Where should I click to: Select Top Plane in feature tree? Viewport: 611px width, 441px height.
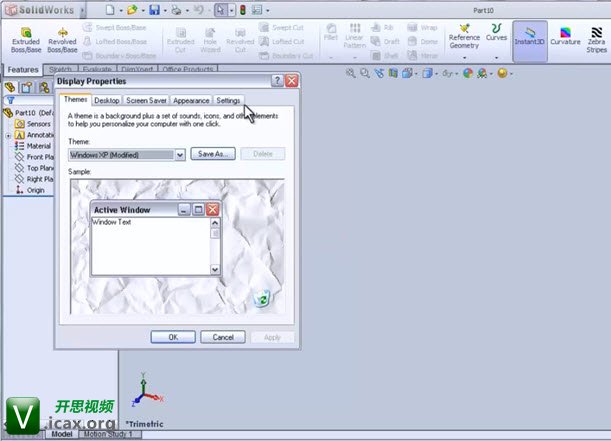34,168
